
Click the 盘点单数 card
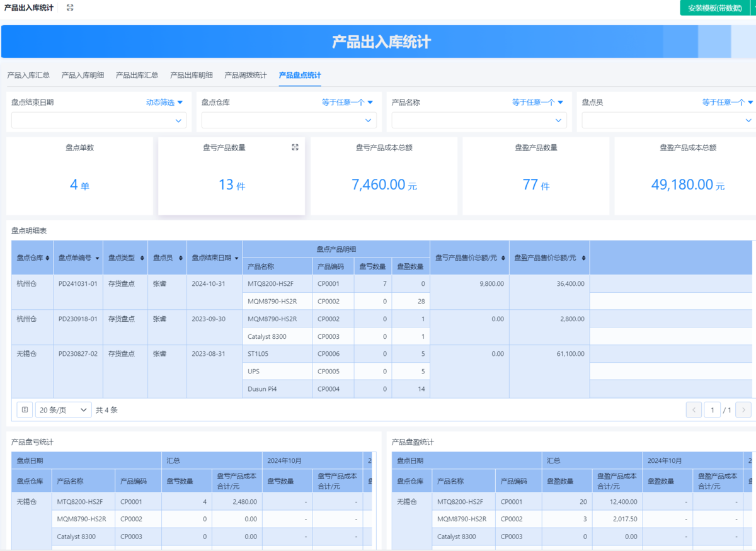(80, 176)
